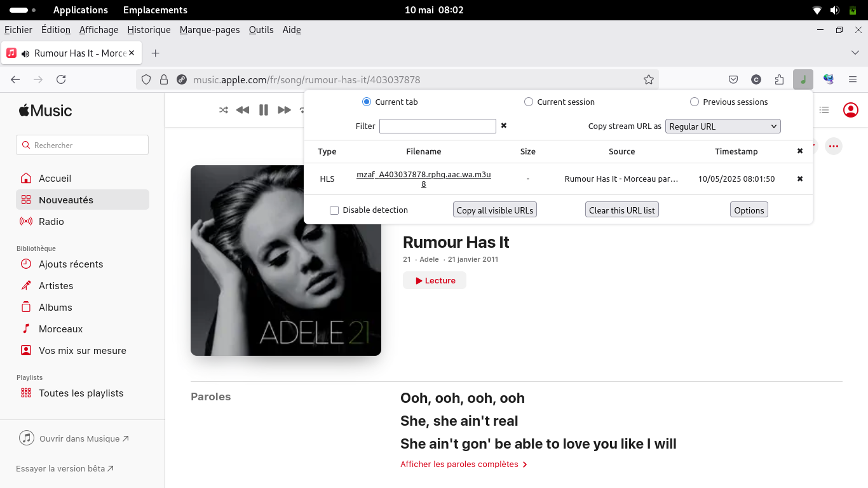Open Artistes in the library
This screenshot has height=488, width=868.
(x=83, y=286)
